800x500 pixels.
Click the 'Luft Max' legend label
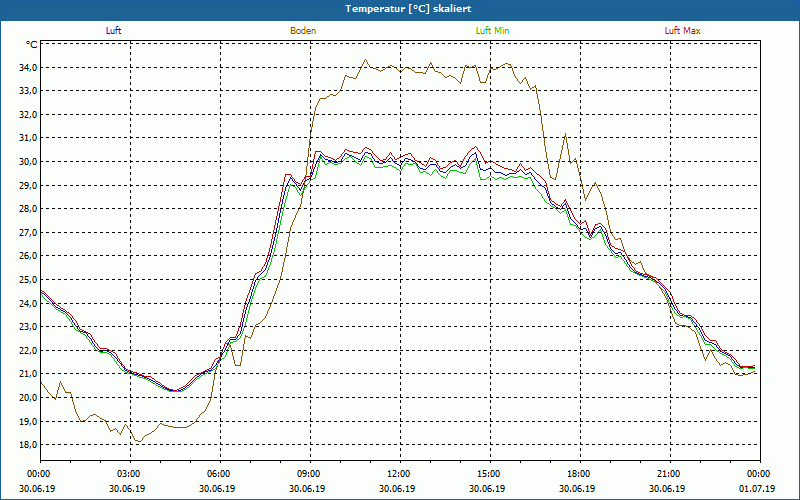pyautogui.click(x=683, y=31)
